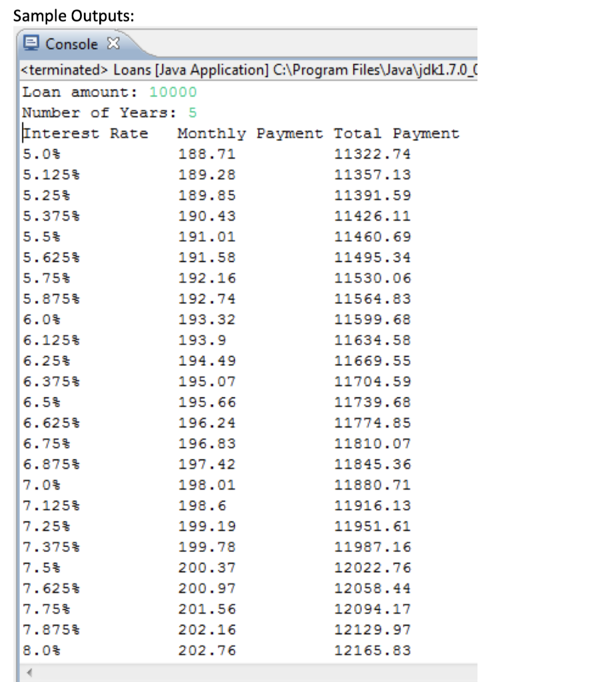Click the 5.25% interest rate
The height and width of the screenshot is (682, 616).
pos(46,195)
